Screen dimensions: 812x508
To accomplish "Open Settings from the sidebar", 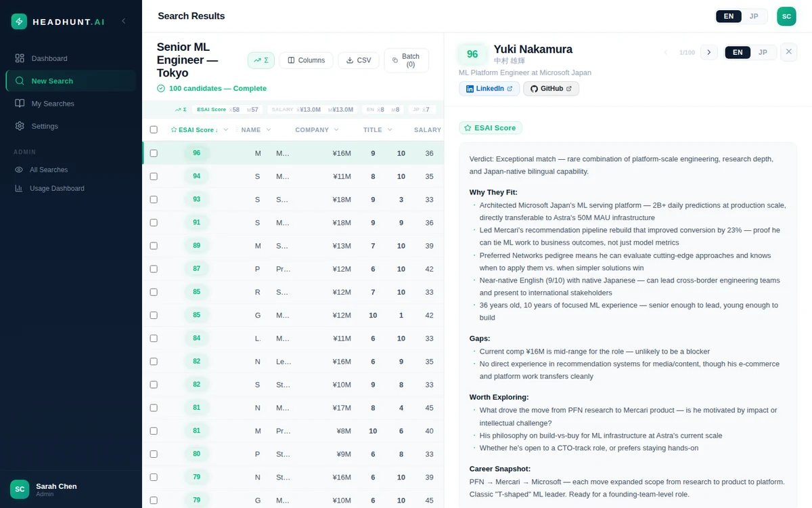I will click(x=45, y=126).
